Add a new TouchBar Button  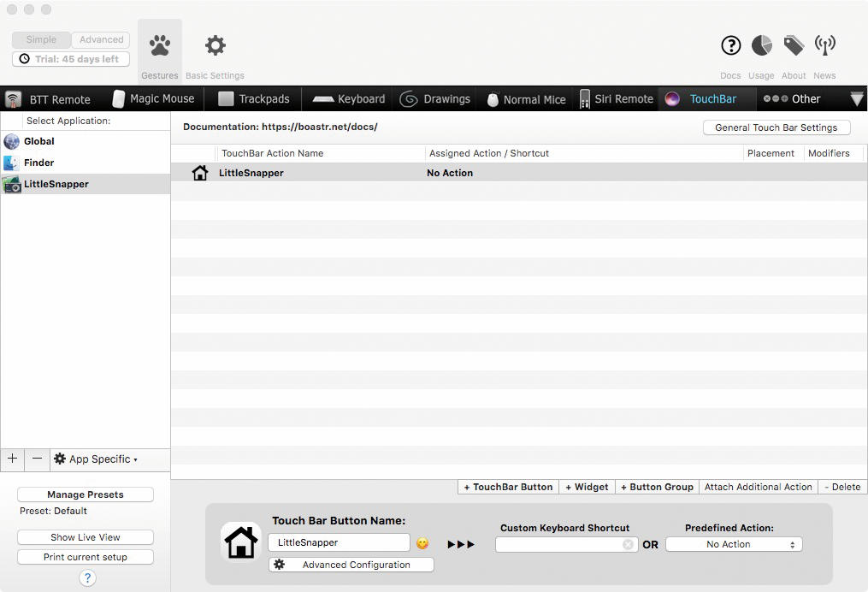[x=508, y=488]
